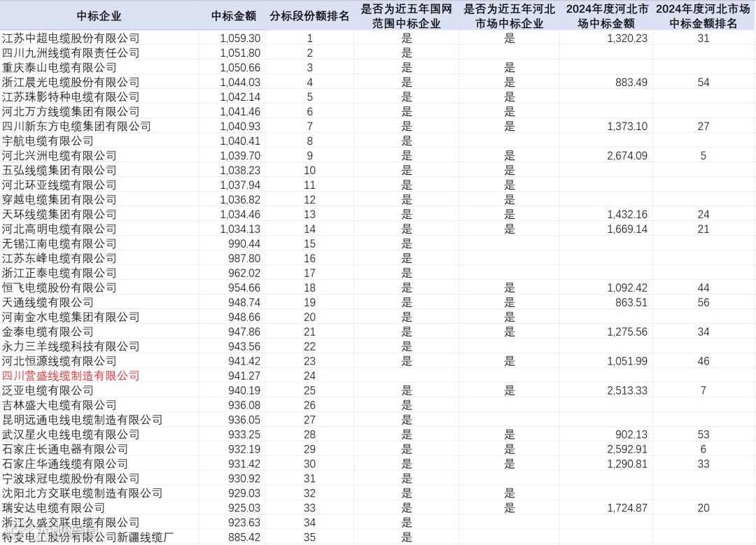The height and width of the screenshot is (545, 756).
Task: Click Hebei ranking value 27
Action: (x=703, y=126)
